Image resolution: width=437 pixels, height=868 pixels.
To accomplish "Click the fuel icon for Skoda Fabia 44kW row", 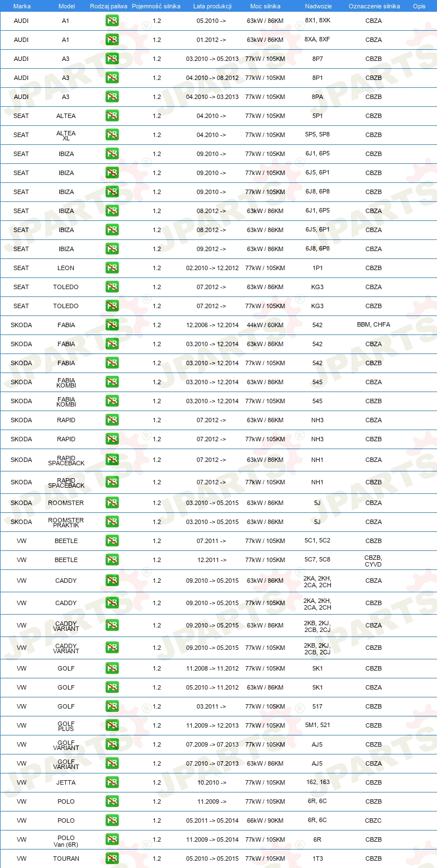I will tap(112, 325).
